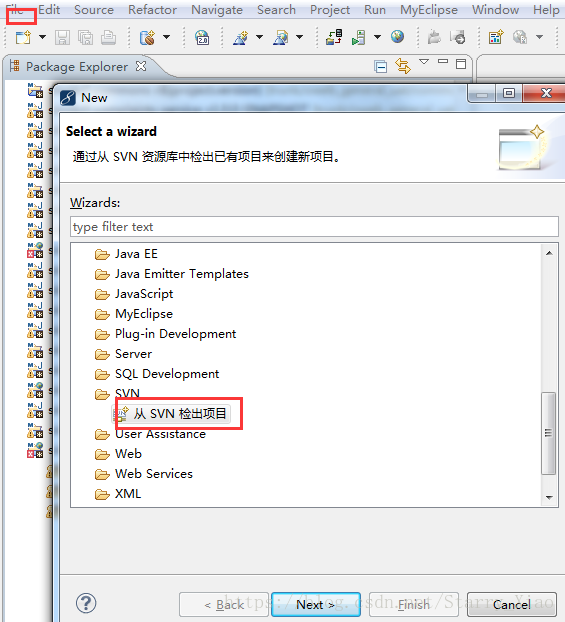
Task: Open the Help menu
Action: tap(546, 10)
